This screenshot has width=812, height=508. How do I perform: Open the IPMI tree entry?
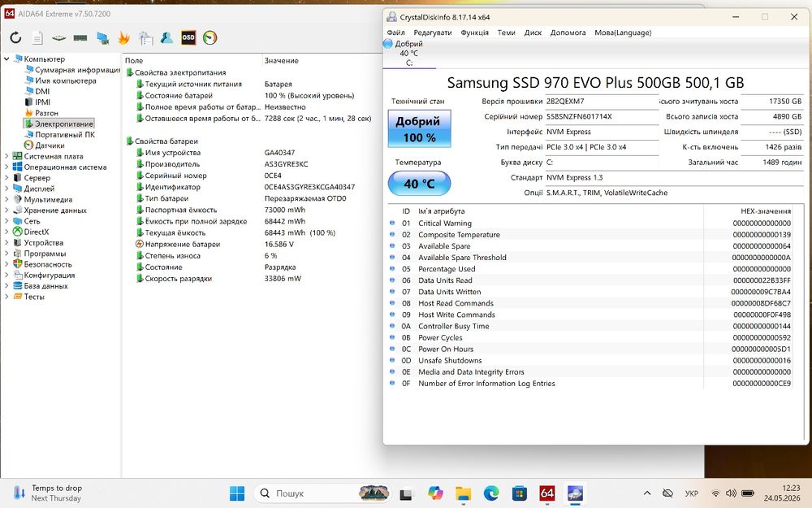point(37,102)
